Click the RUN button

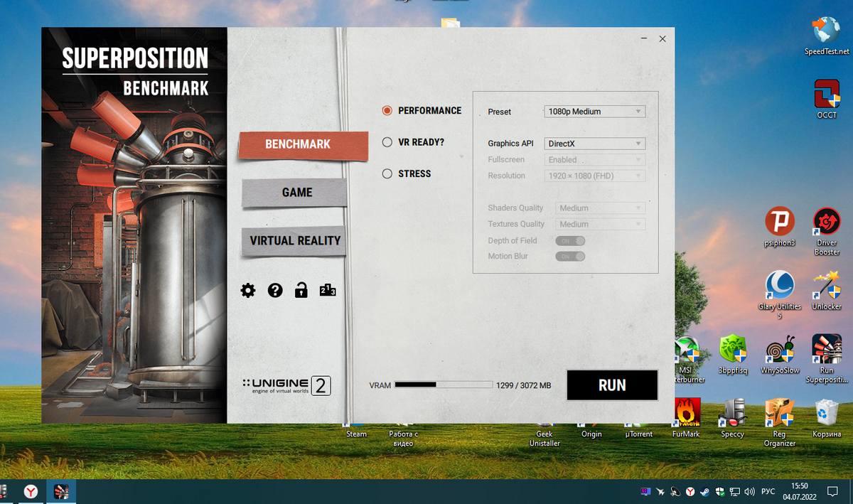[612, 385]
